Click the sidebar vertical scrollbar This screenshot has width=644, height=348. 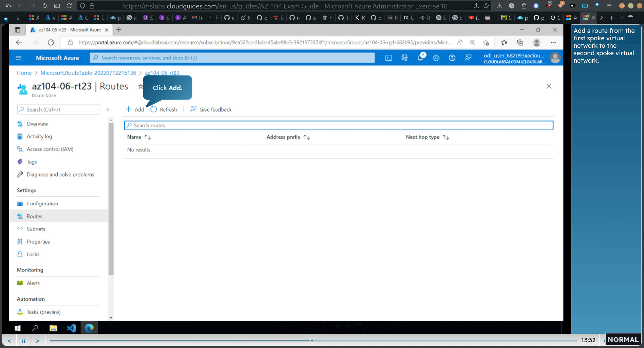point(111,199)
